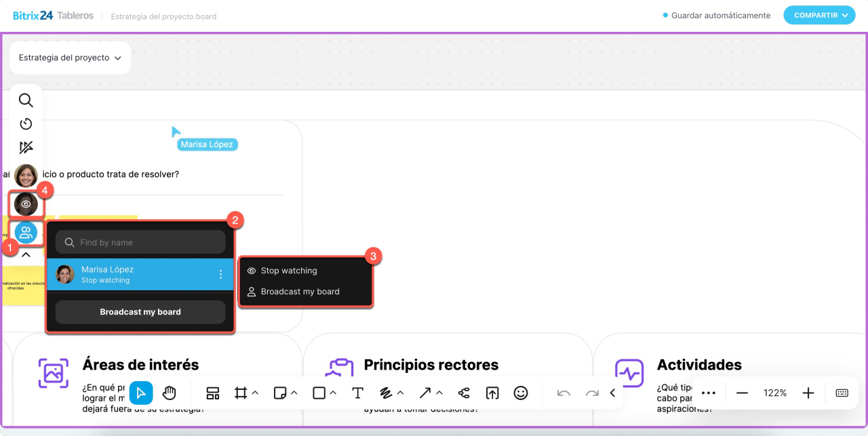Click the upload file icon in toolbar
The image size is (868, 436).
492,393
